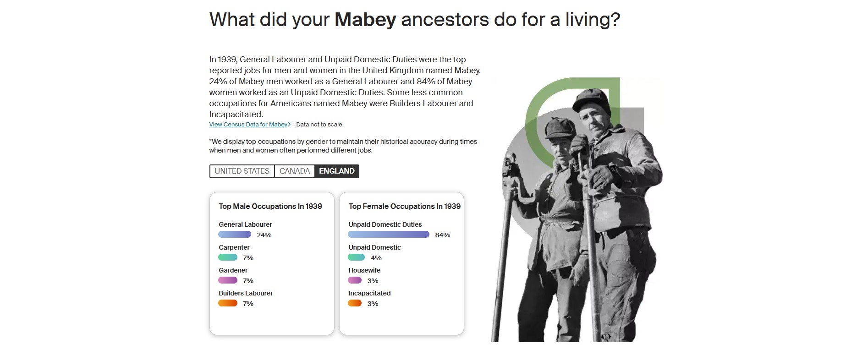The height and width of the screenshot is (355, 868).
Task: Click the General Labourer 24% bar
Action: click(235, 235)
